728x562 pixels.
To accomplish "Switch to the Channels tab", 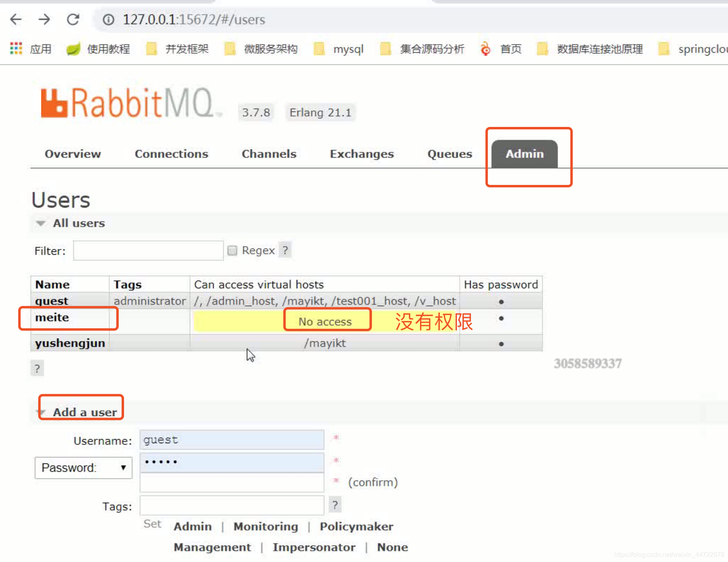I will tap(269, 154).
